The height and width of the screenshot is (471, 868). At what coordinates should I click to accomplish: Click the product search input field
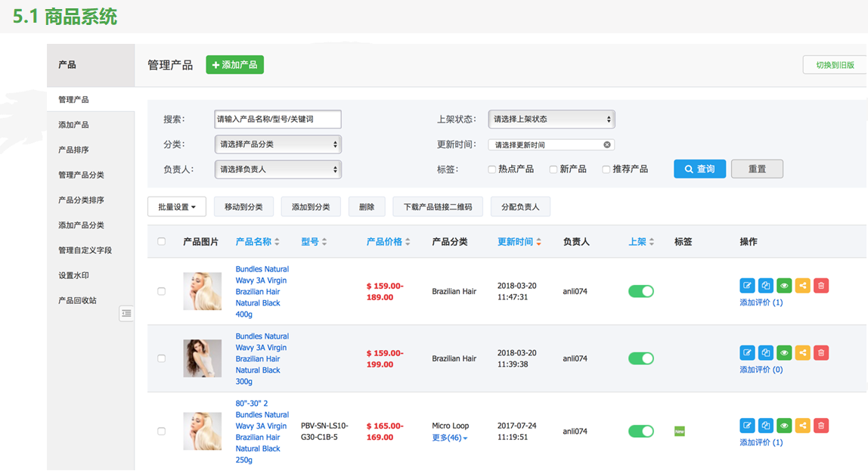(x=277, y=119)
